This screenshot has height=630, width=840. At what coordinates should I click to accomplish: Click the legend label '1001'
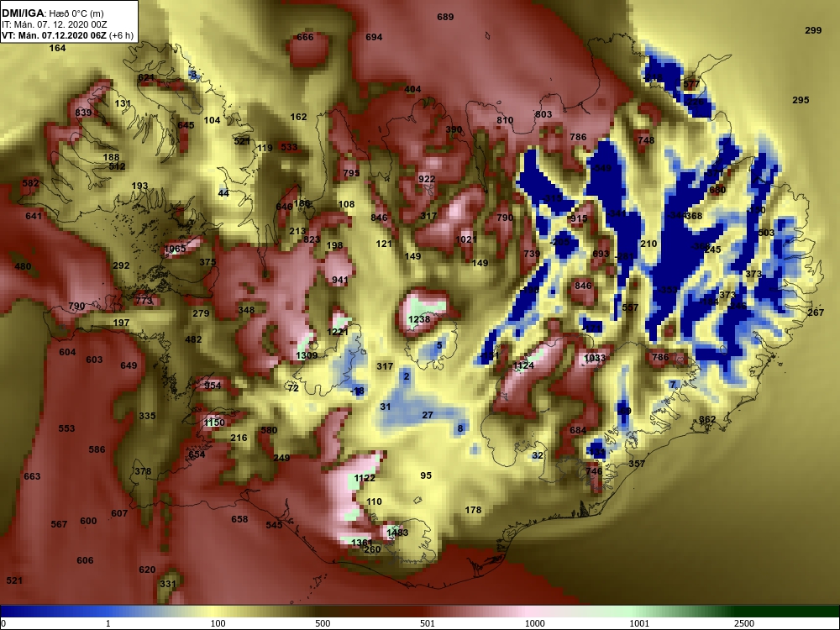coord(639,623)
